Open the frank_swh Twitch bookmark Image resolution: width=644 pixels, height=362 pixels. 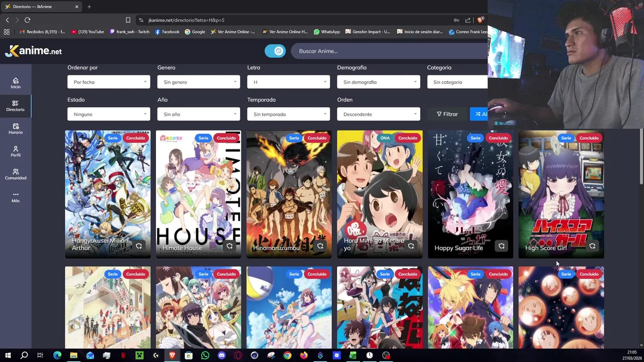pos(129,32)
